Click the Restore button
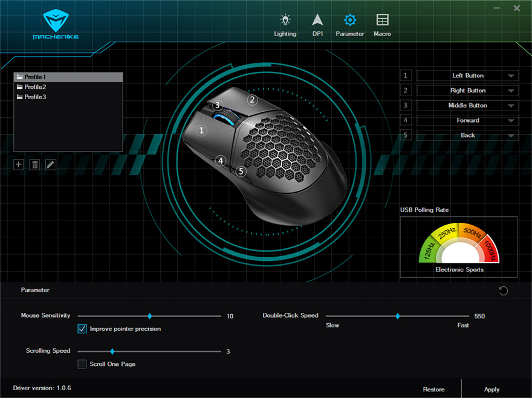The height and width of the screenshot is (398, 532). point(433,390)
